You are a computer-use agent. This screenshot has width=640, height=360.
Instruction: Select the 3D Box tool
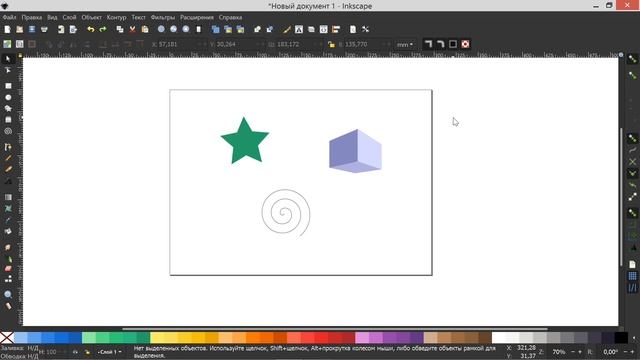pyautogui.click(x=8, y=120)
